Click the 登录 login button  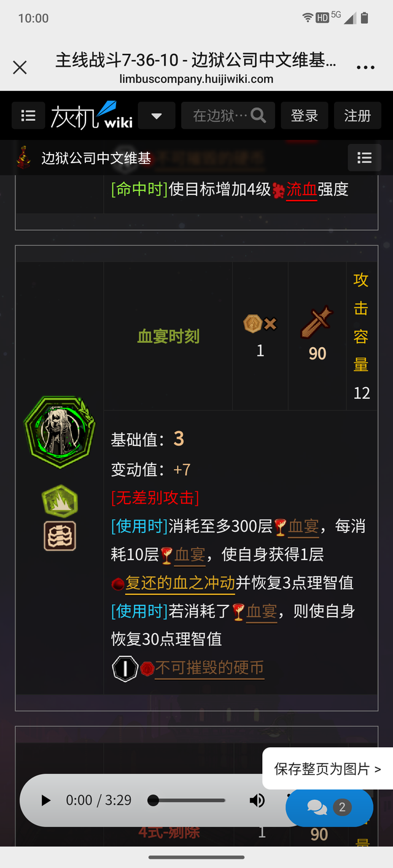click(x=305, y=115)
